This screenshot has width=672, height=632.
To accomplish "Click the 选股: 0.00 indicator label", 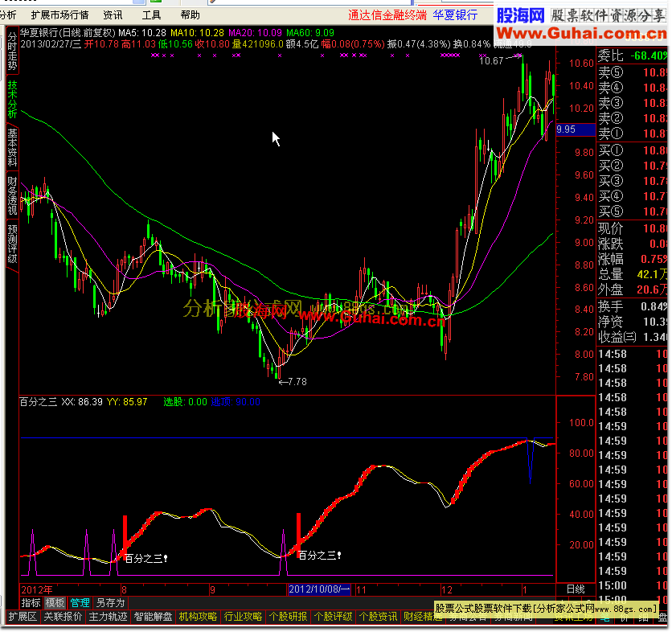I will tap(185, 402).
